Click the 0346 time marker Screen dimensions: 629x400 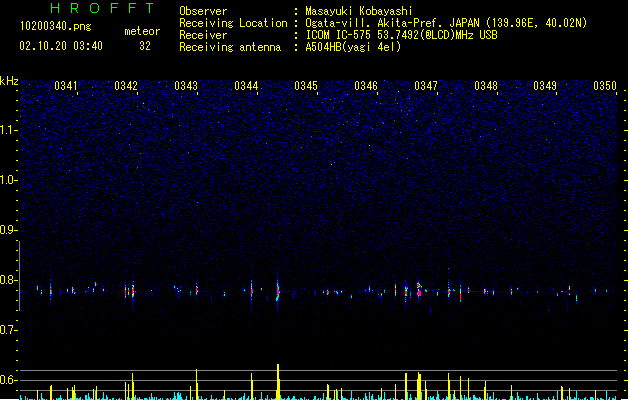366,85
